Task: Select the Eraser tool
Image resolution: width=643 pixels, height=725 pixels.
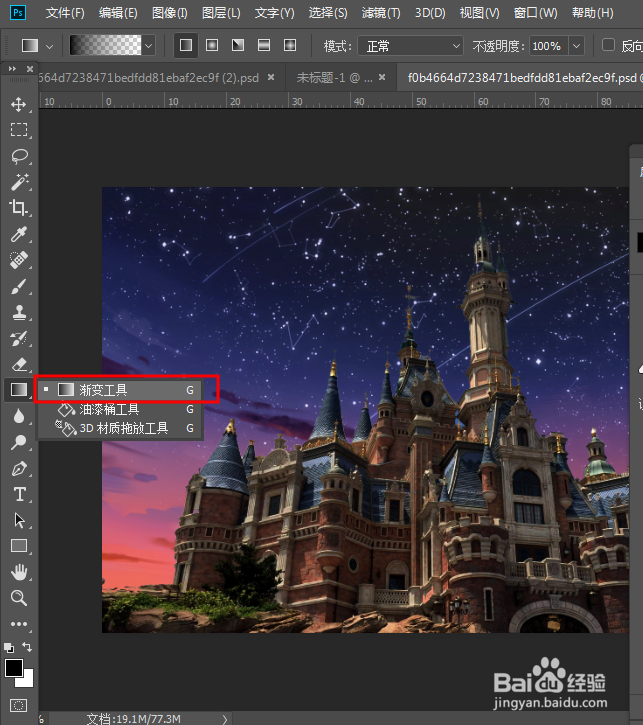Action: (18, 365)
